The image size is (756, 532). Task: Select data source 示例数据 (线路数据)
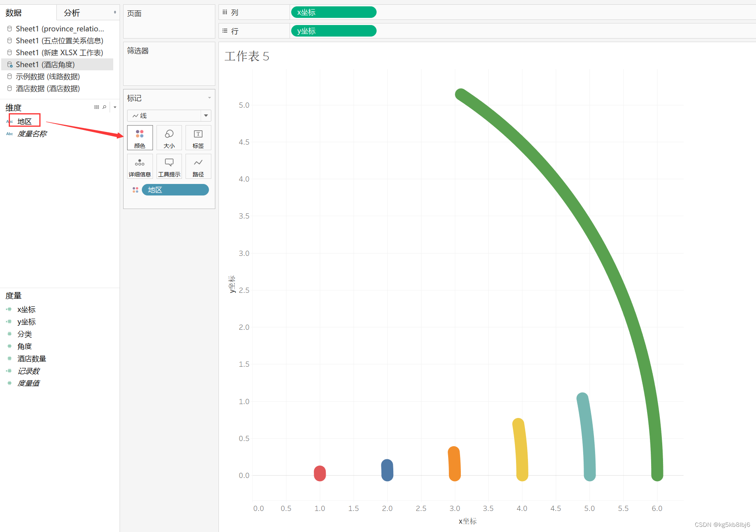point(48,76)
